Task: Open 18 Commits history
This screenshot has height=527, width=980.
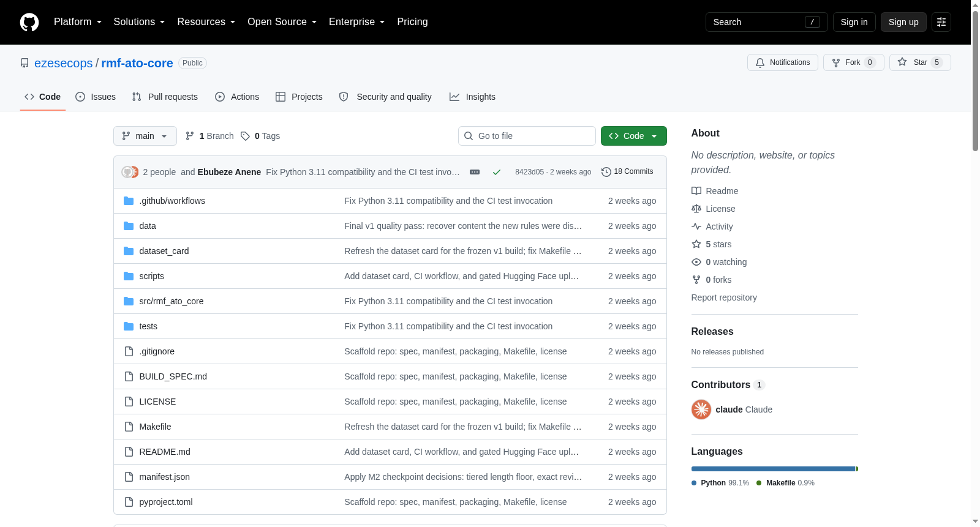Action: 627,172
